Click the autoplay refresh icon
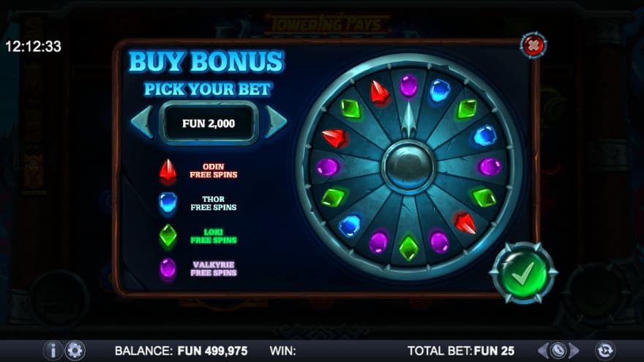 click(x=605, y=350)
